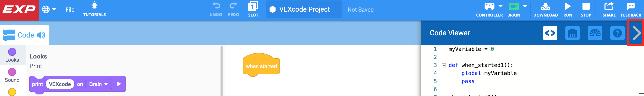This screenshot has width=644, height=96.
Task: Click the Redo arrow icon
Action: 233,6
